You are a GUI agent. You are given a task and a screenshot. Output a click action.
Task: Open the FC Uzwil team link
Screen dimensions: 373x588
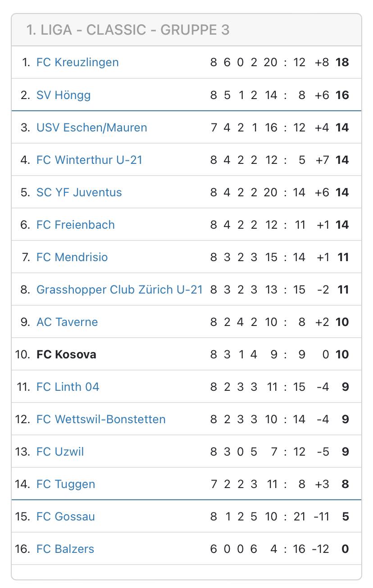click(60, 452)
